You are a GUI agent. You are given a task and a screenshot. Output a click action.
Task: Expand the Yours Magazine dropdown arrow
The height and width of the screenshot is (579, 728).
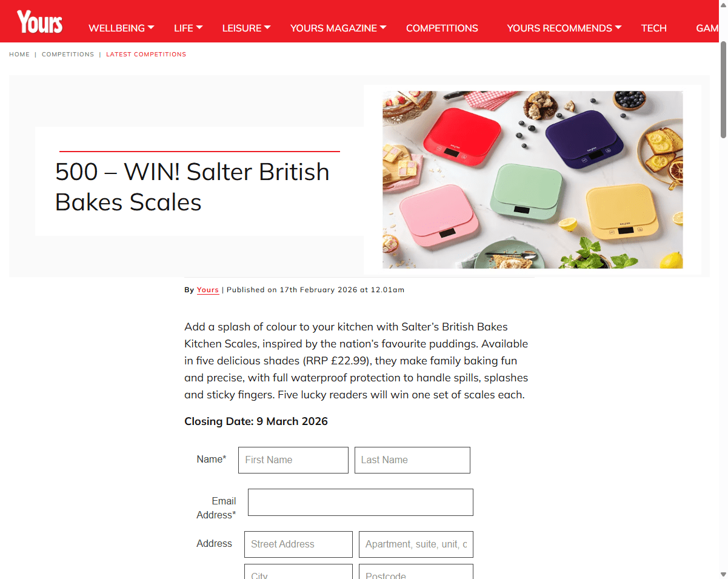[x=383, y=27]
